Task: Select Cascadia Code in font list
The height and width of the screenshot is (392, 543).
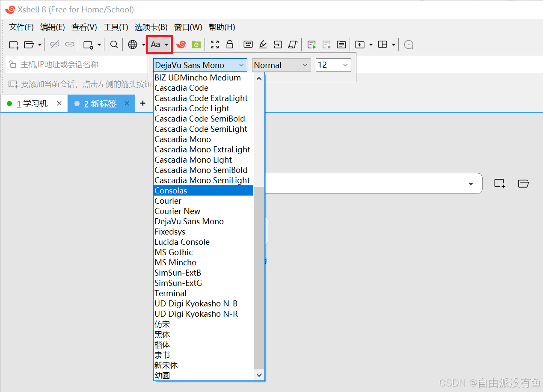Action: [203, 88]
